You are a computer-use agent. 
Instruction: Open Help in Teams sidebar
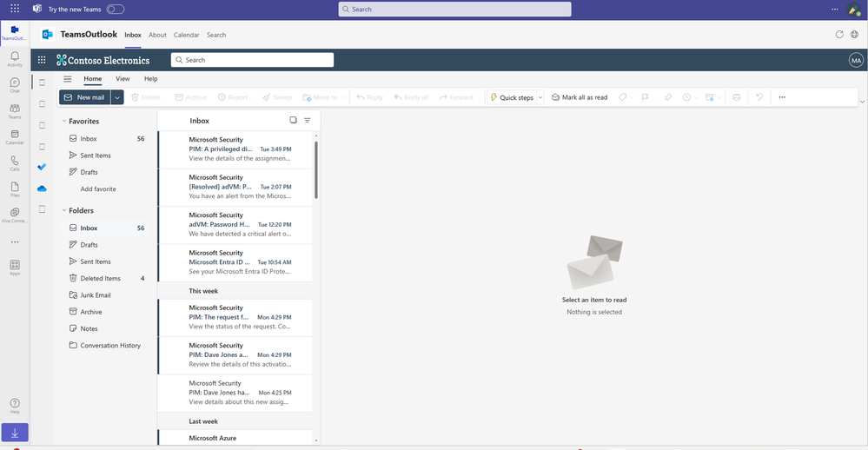pyautogui.click(x=15, y=406)
